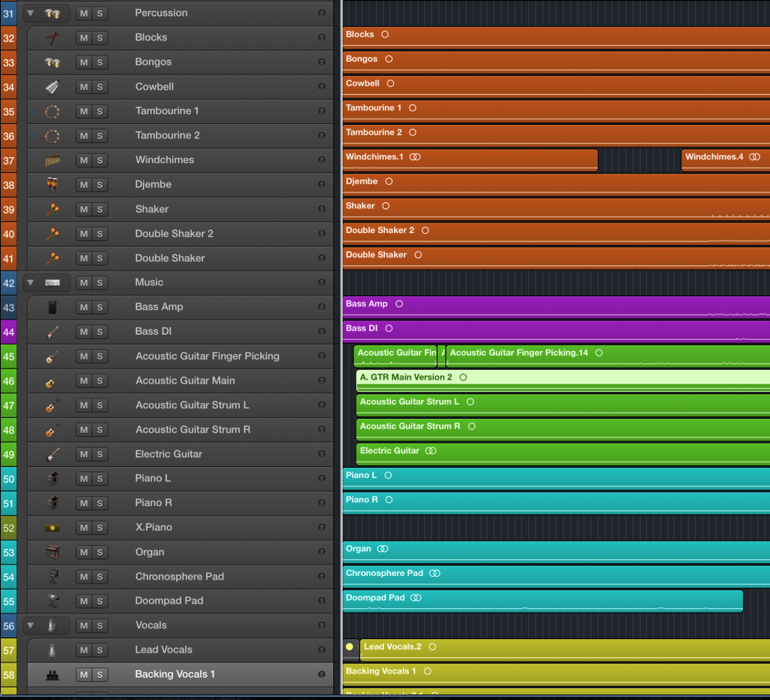Select the Djembe track header name
This screenshot has width=770, height=700.
pos(153,184)
